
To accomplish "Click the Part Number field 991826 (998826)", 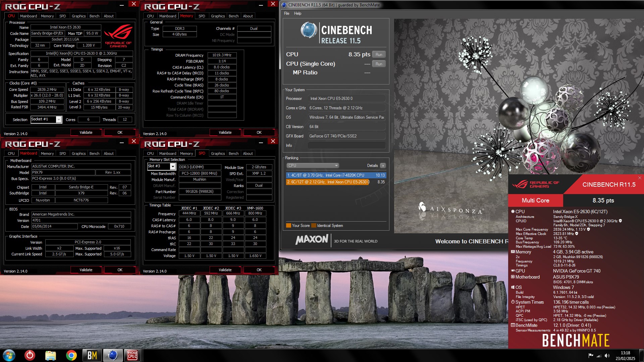I will coord(199,192).
